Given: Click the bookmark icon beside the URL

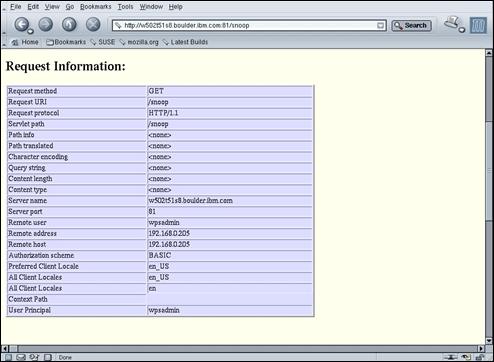Looking at the screenshot, I should point(118,25).
